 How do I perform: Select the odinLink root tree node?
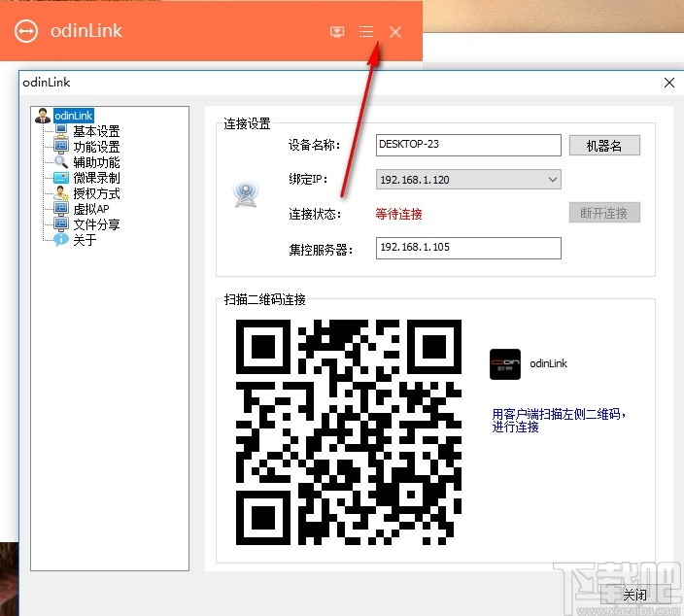pyautogui.click(x=73, y=116)
